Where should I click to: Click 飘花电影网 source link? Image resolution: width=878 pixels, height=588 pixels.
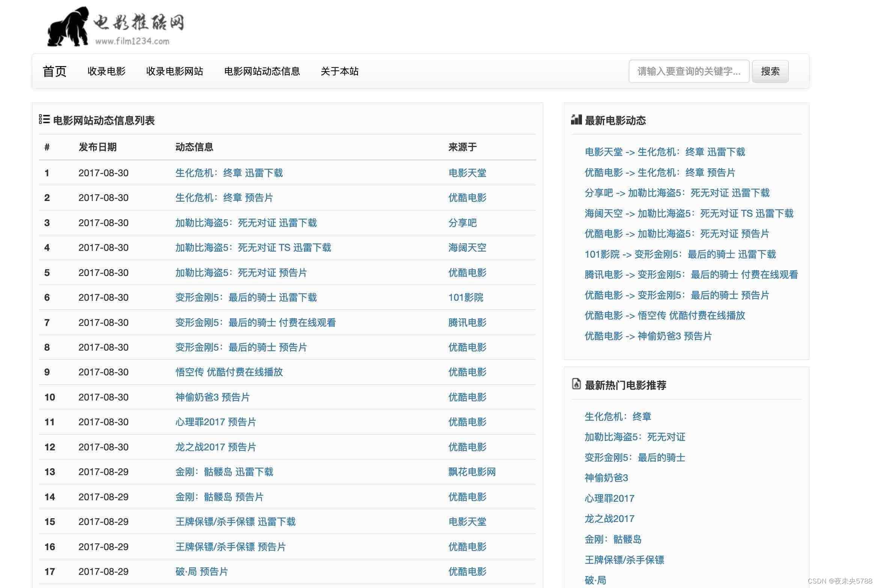click(472, 472)
